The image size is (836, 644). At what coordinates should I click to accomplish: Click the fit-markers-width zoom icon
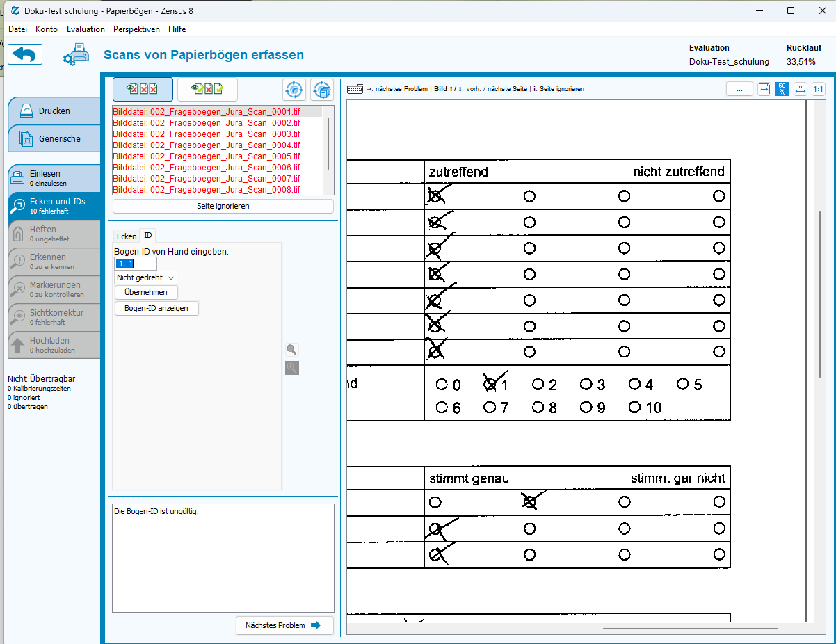pos(801,89)
